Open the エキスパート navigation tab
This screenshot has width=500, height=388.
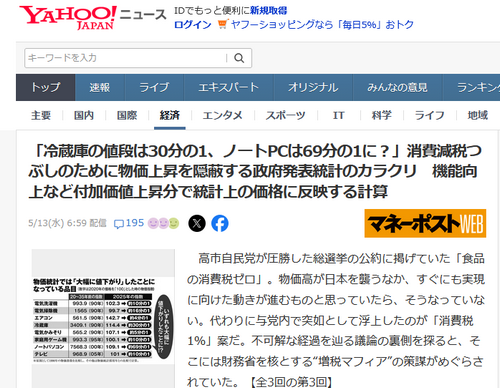pos(229,87)
